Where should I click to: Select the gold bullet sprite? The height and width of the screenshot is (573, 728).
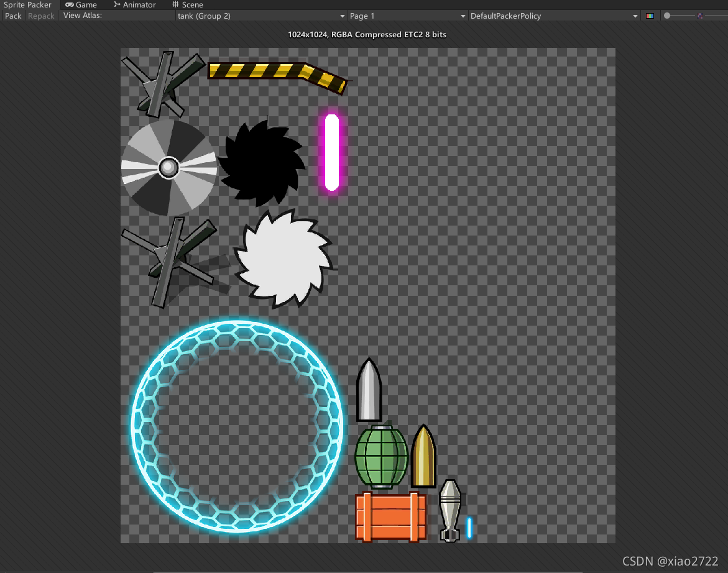coord(423,456)
